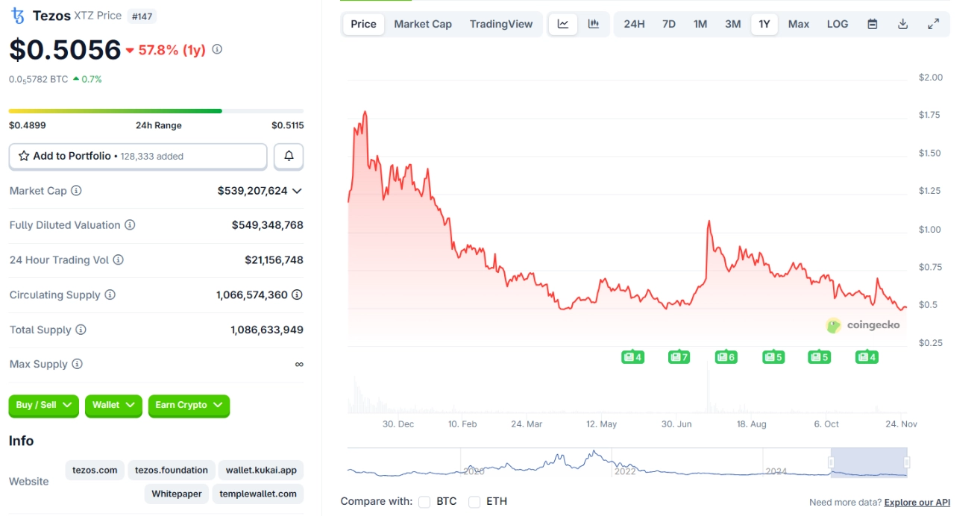Click the price alert bell icon
The image size is (980, 516).
[x=289, y=157]
